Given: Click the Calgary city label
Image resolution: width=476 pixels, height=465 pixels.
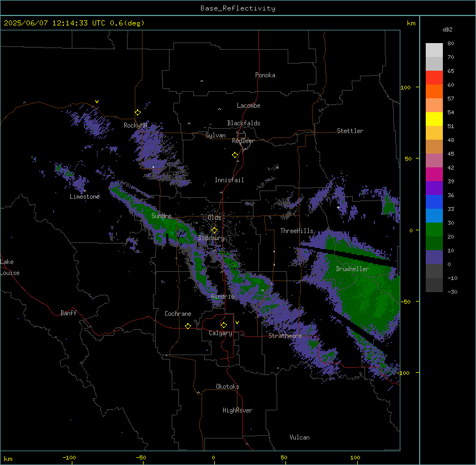Looking at the screenshot, I should click(220, 333).
